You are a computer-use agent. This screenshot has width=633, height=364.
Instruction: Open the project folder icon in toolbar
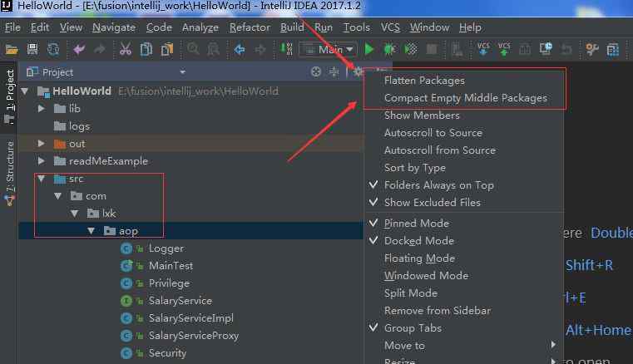(12, 50)
